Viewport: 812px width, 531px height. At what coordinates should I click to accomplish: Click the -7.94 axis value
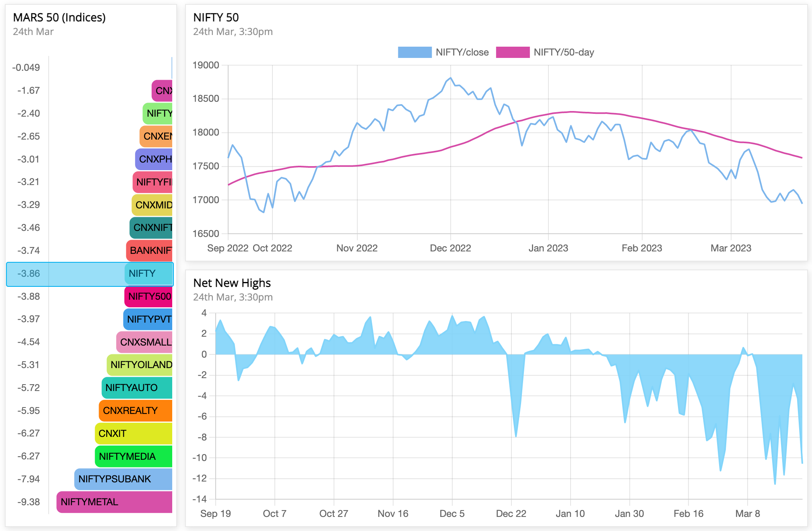click(x=29, y=479)
